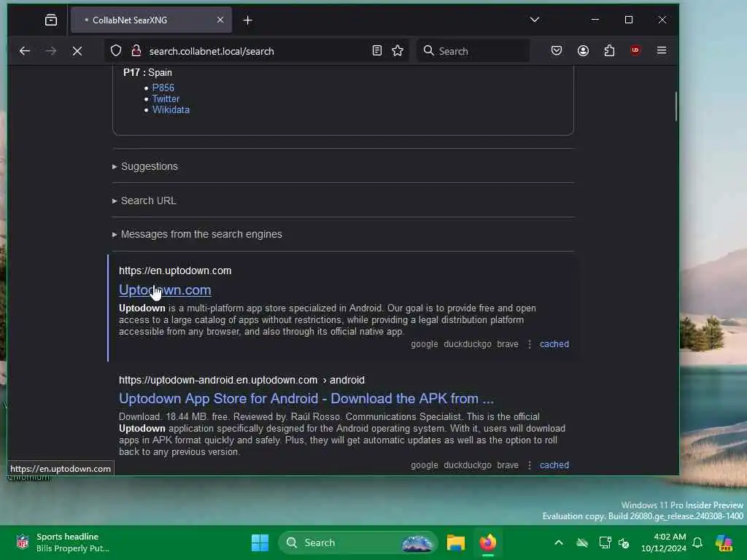This screenshot has width=747, height=560.
Task: Open more options dots for Uptodown.com result
Action: 530,344
